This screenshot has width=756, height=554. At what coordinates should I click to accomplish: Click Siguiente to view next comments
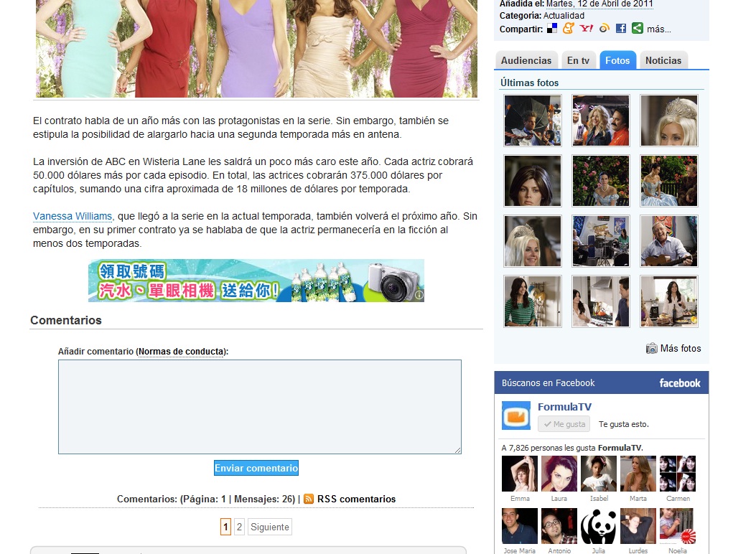(270, 527)
